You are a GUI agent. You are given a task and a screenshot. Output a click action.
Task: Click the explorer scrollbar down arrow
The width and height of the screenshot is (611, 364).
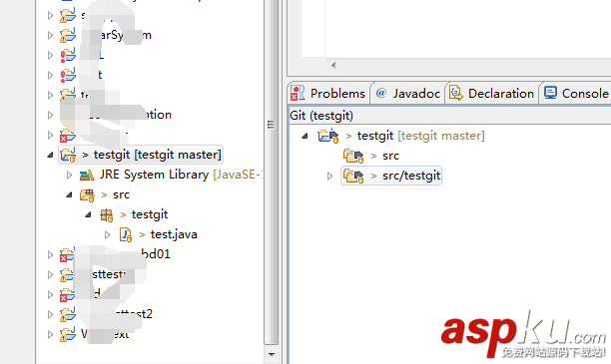coord(272,355)
